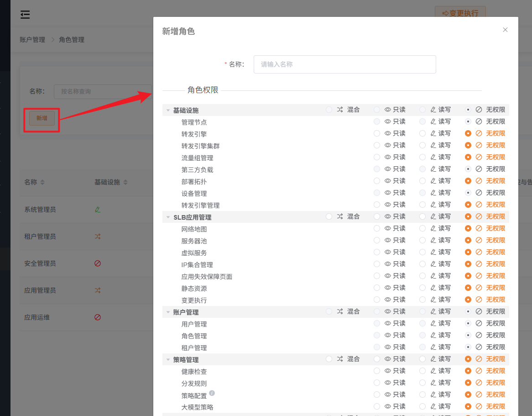Click 角色管理 in the breadcrumb

click(x=72, y=40)
